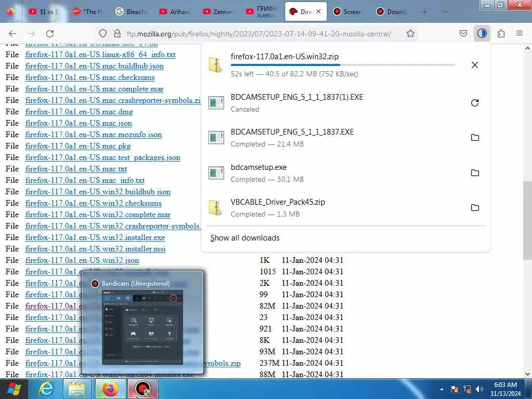Image resolution: width=532 pixels, height=399 pixels.
Task: Switch to the "S1 vs S" YouTube tab
Action: 44,11
